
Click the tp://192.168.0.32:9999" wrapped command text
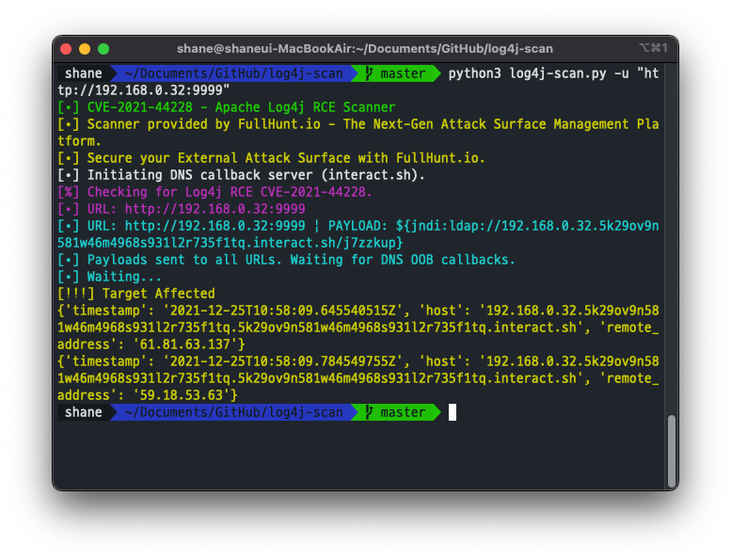tap(144, 90)
